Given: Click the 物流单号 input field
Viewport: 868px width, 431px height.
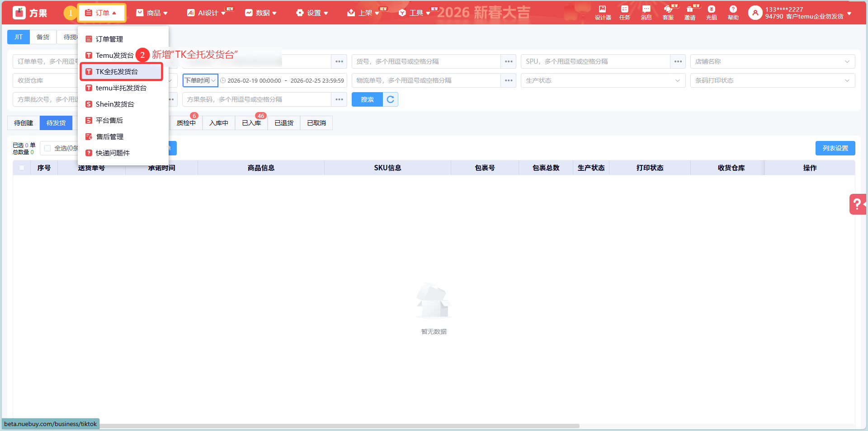Looking at the screenshot, I should pos(426,80).
